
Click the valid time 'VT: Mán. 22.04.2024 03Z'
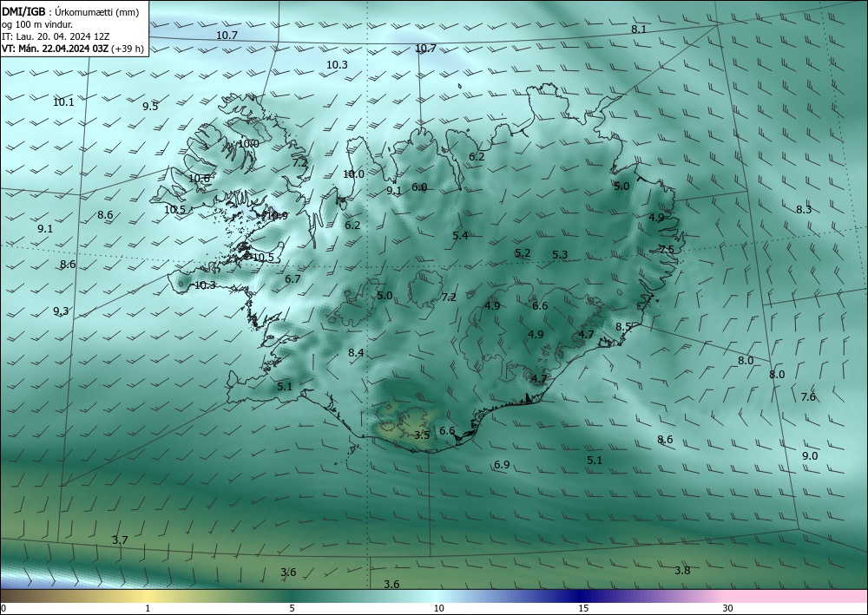(56, 49)
